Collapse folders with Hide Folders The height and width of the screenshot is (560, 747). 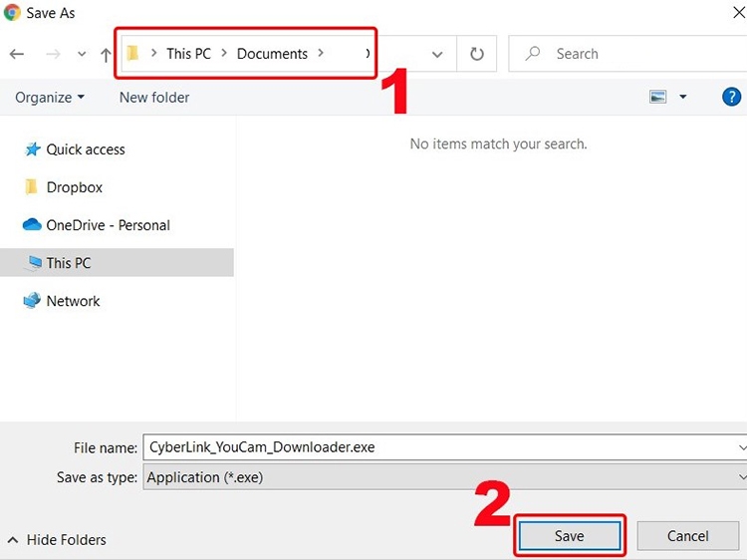click(x=57, y=540)
